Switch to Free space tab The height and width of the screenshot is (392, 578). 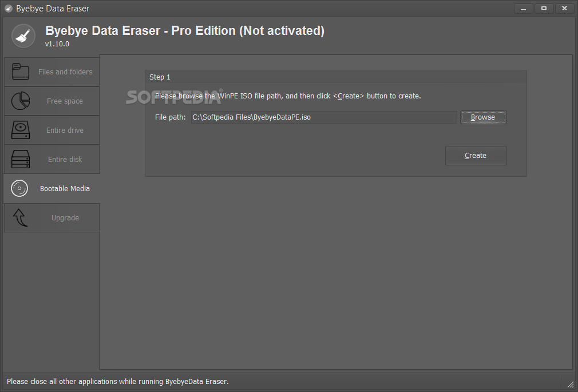(x=52, y=101)
